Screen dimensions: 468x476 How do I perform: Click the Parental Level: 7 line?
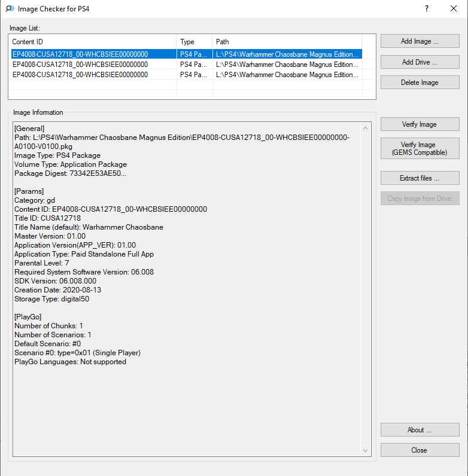click(x=42, y=263)
